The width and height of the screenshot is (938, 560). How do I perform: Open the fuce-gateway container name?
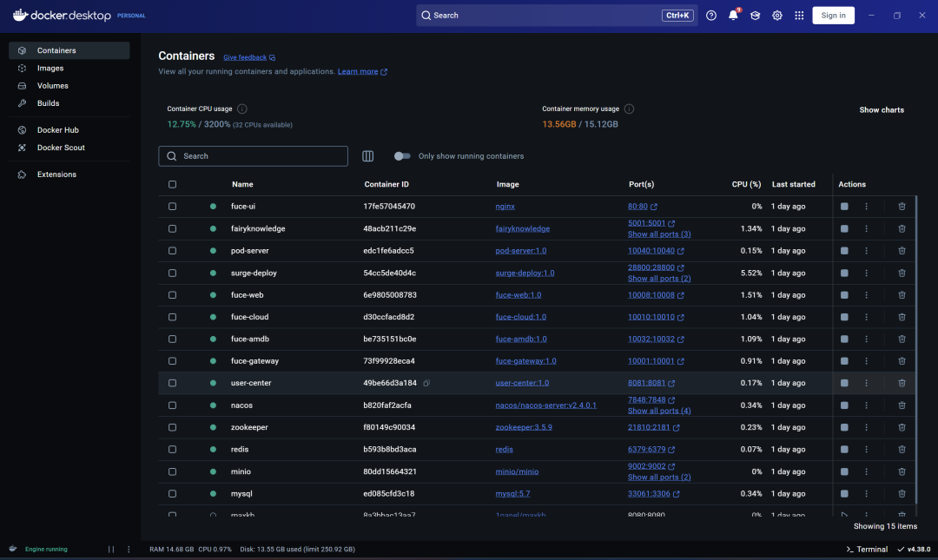point(254,361)
